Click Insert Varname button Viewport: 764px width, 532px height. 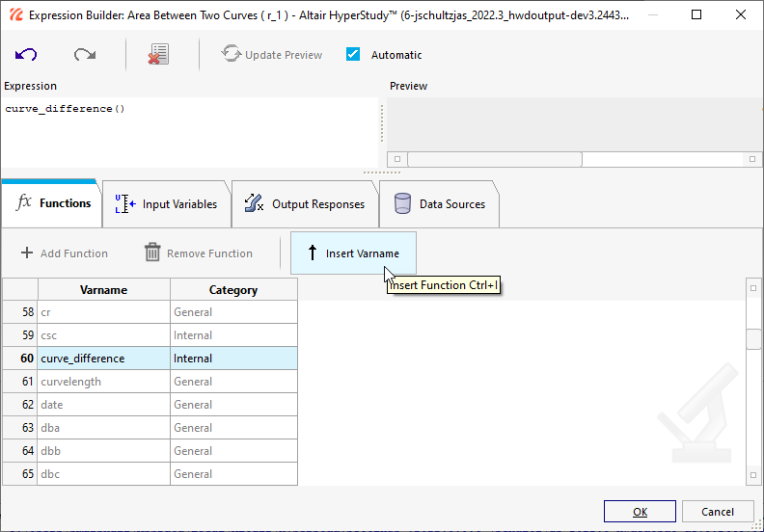coord(353,253)
